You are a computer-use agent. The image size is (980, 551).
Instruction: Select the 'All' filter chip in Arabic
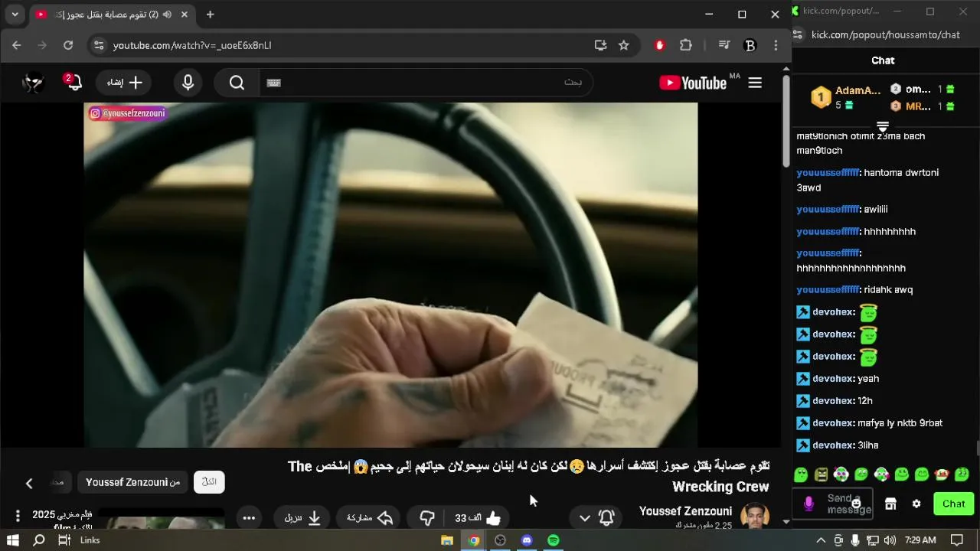(209, 482)
